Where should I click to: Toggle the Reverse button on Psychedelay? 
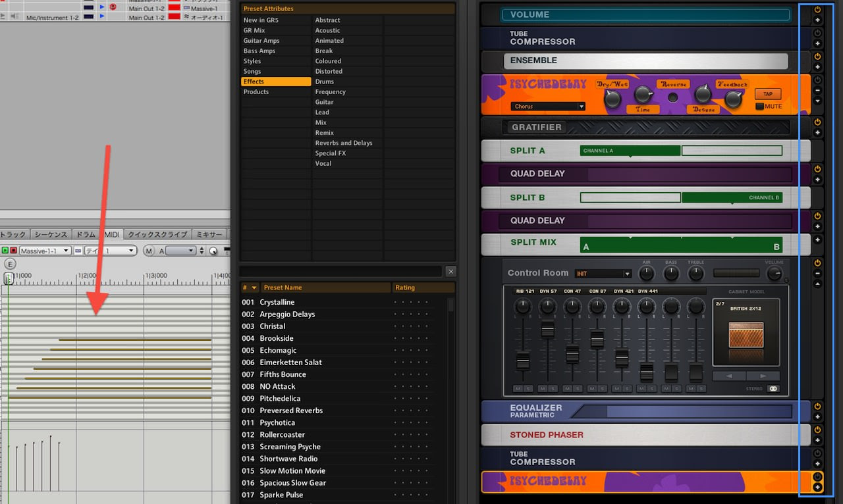(672, 97)
